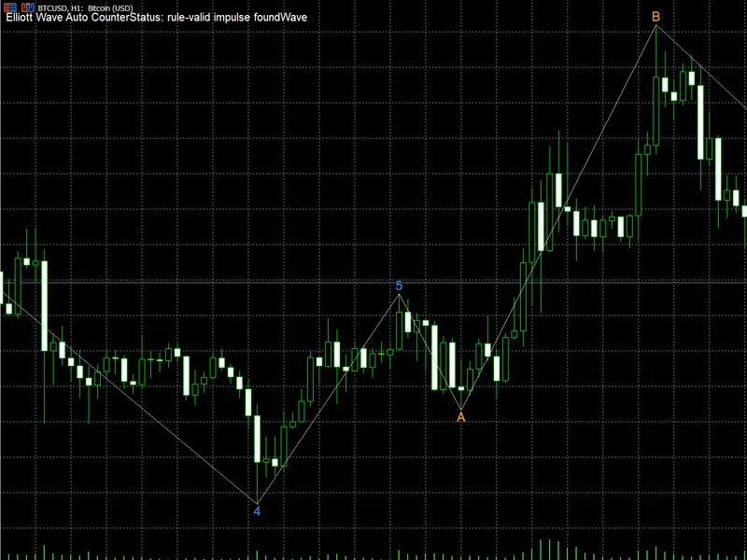
Task: Select the gray horizontal price line
Action: [373, 283]
